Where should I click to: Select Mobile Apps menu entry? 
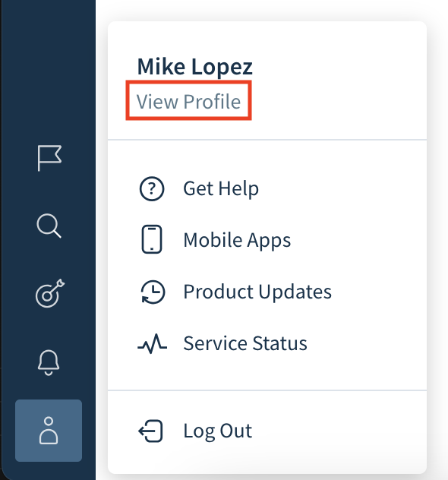237,240
